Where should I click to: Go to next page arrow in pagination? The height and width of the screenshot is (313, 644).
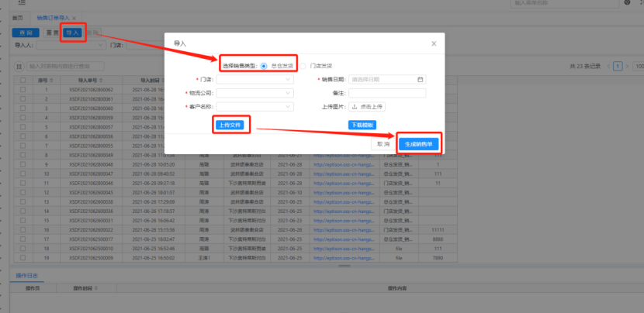click(627, 67)
